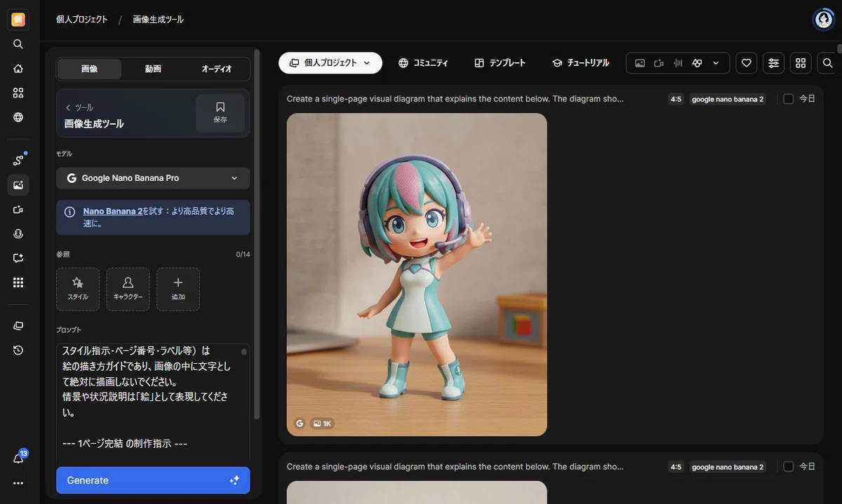Click the 追加 plus reference button
Viewport: 842px width, 504px height.
178,289
